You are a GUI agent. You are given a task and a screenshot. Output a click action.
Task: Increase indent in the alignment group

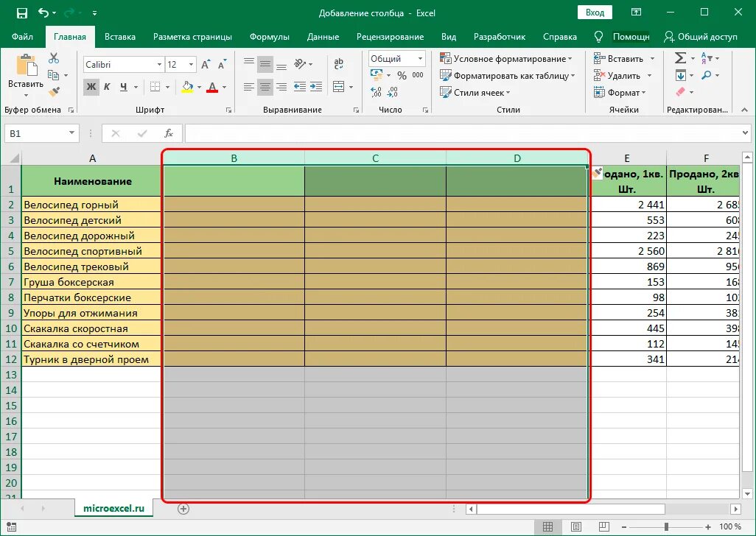click(x=316, y=87)
